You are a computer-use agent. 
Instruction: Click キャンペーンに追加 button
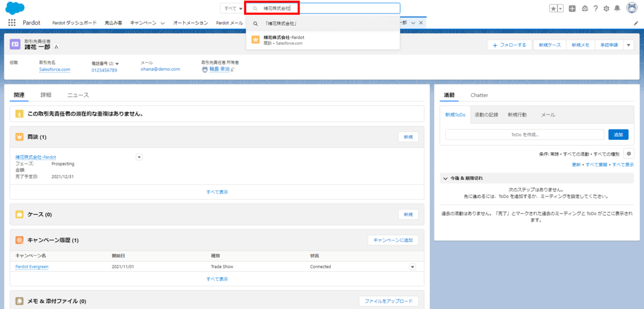coord(393,240)
